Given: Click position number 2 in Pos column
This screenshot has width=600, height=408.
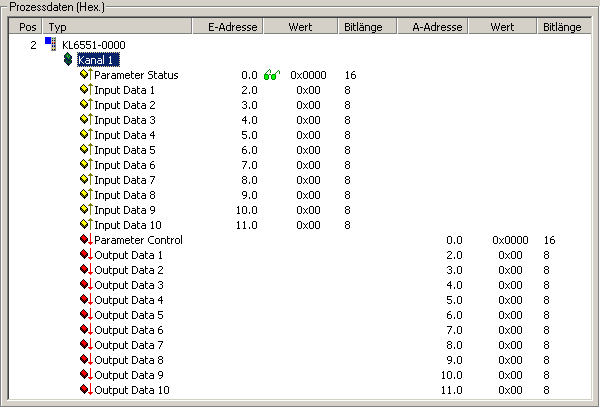Looking at the screenshot, I should point(33,45).
